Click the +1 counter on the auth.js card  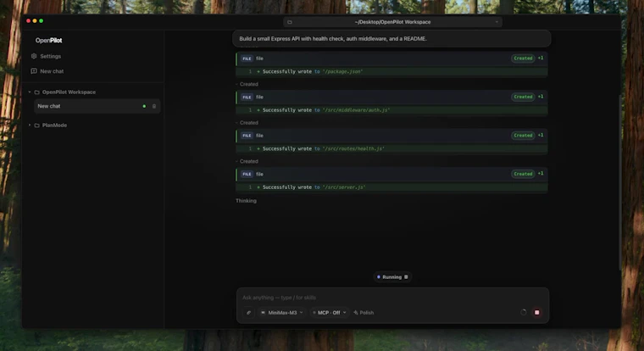[541, 97]
